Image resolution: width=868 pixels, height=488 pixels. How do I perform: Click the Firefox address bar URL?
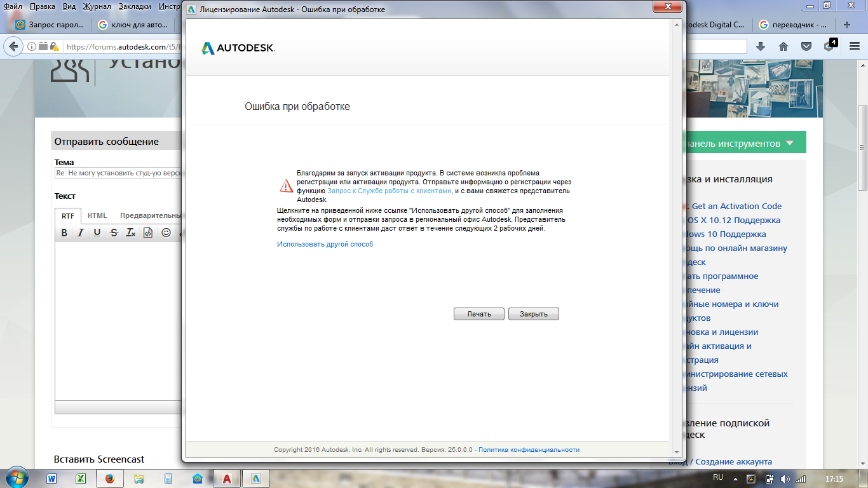[124, 46]
